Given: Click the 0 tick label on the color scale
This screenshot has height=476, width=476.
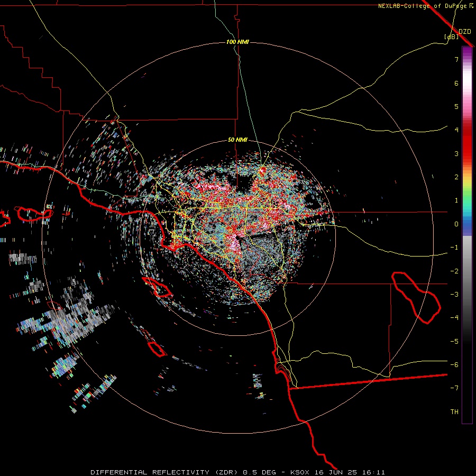Looking at the screenshot, I should [x=456, y=224].
